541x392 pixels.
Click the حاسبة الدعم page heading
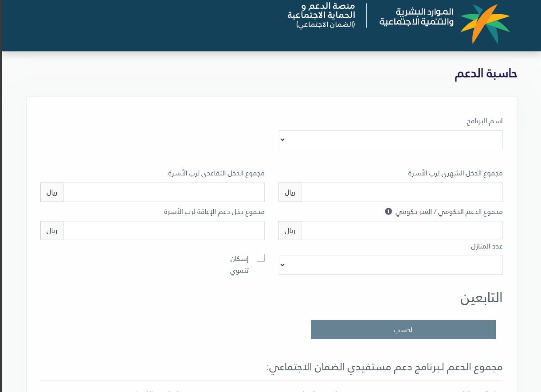(486, 74)
